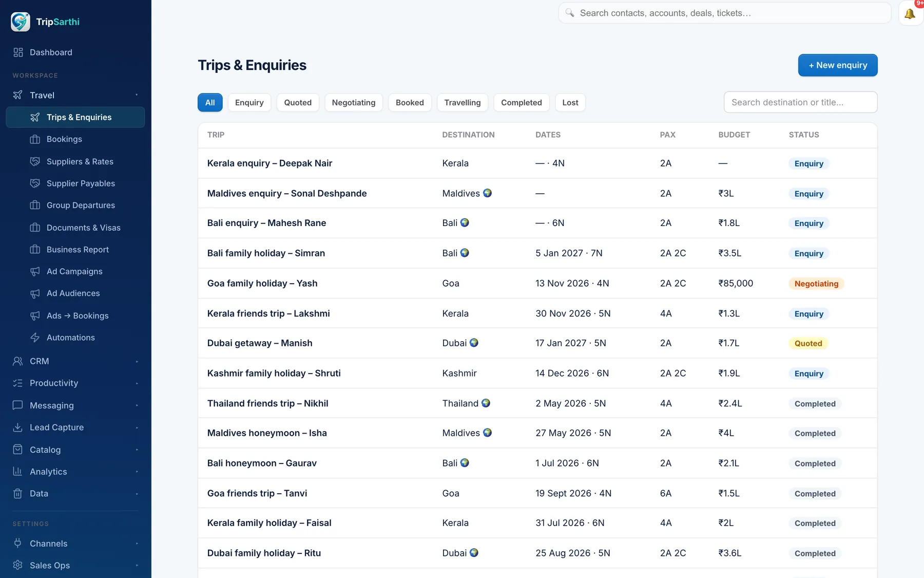
Task: Filter by Booked trips
Action: (x=410, y=103)
